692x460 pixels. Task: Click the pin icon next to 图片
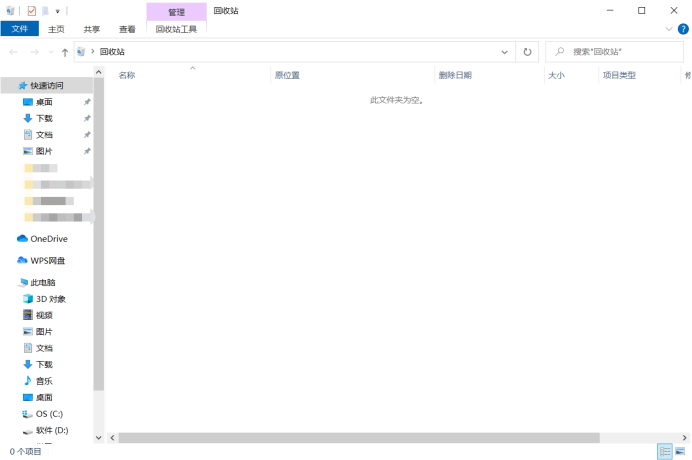(87, 151)
